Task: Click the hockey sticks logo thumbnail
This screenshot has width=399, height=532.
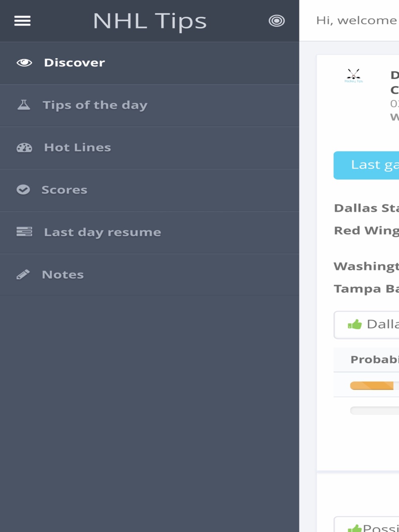Action: click(354, 75)
